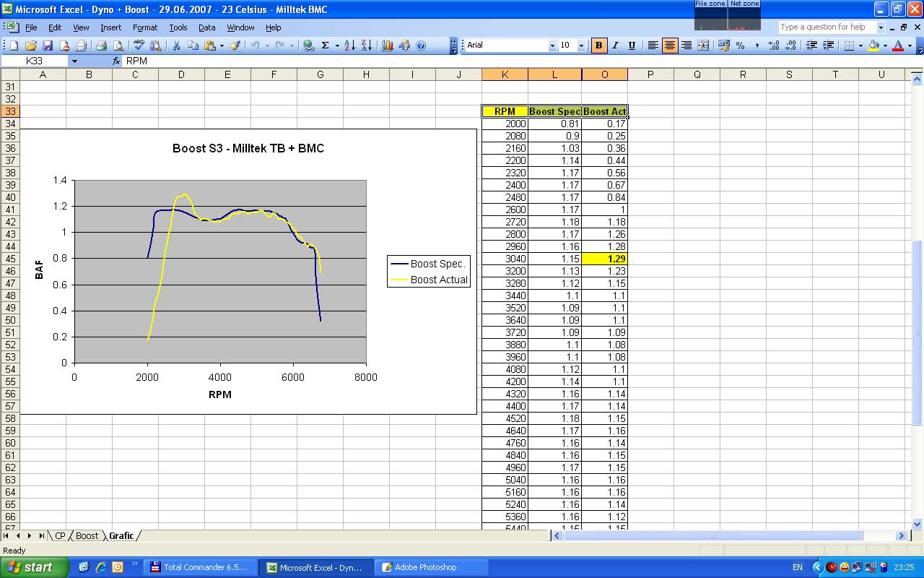
Task: Toggle Italic formatting
Action: pos(615,46)
